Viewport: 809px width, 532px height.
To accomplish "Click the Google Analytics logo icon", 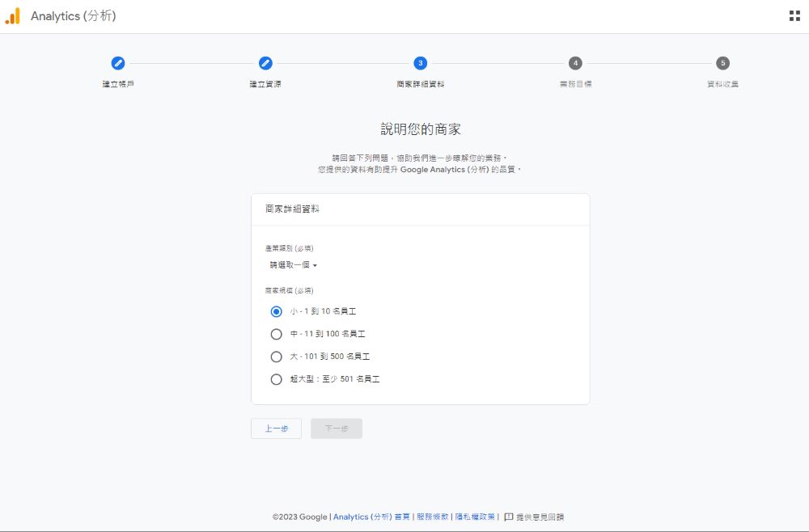I will (x=12, y=16).
